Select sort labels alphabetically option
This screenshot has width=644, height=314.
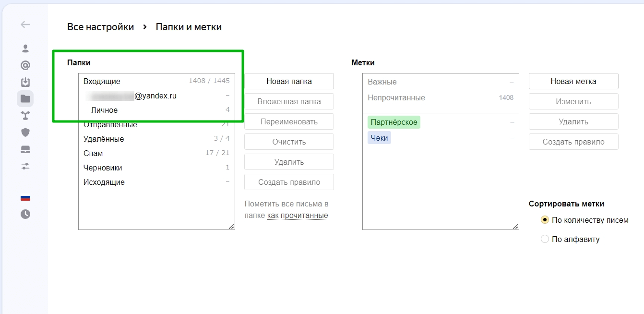coord(545,239)
